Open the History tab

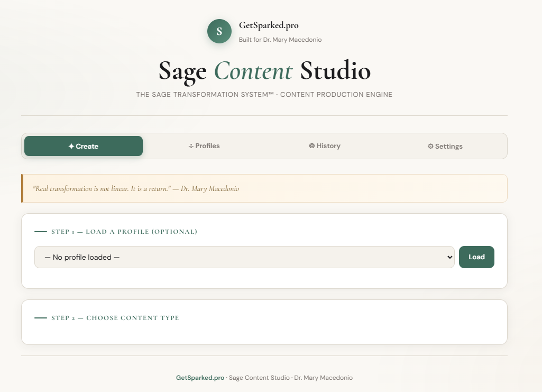coord(325,146)
